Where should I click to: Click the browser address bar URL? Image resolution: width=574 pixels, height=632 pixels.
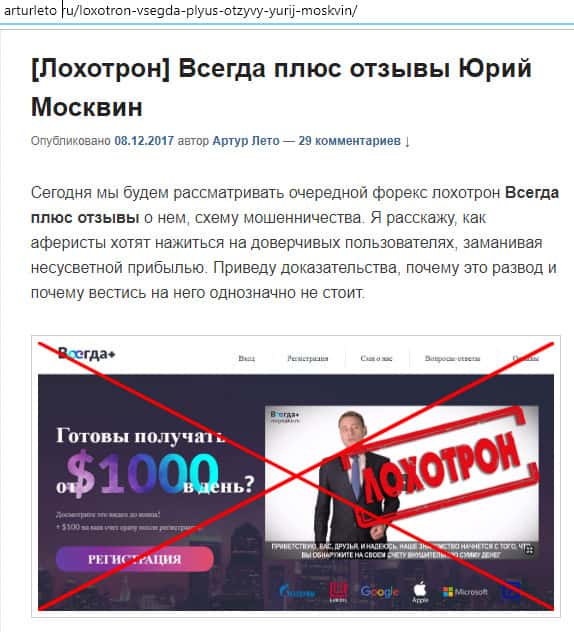point(180,10)
